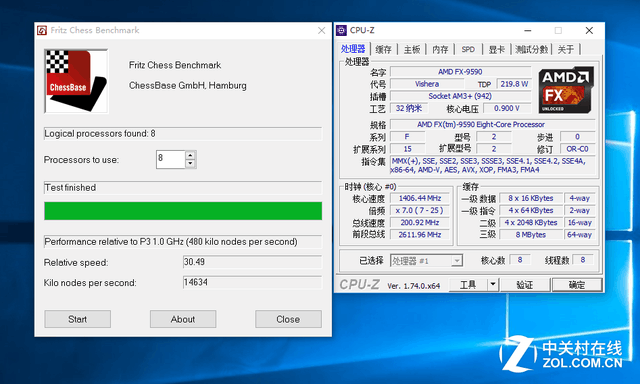Close the CPU-Z window
Viewport: 640px width, 384px height.
(x=589, y=31)
